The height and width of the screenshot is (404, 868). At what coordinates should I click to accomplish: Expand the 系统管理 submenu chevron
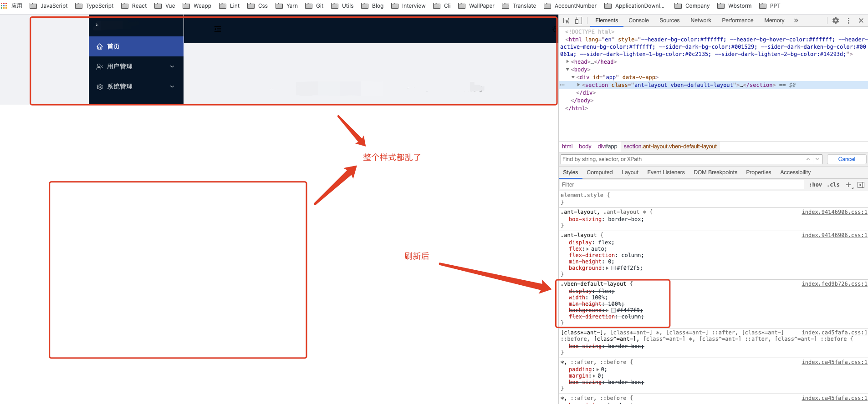(x=172, y=86)
